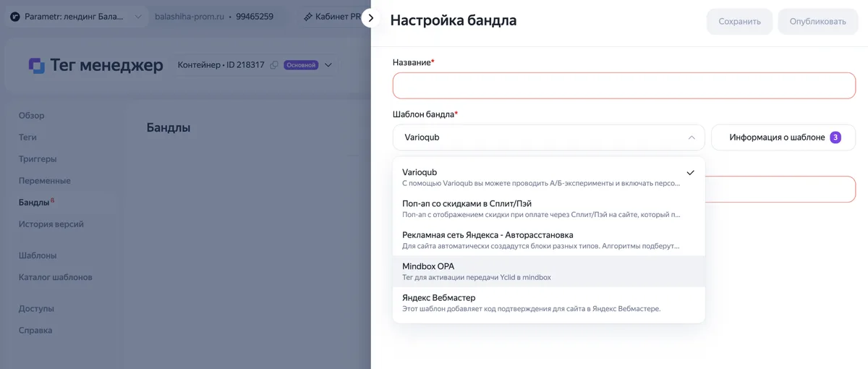Viewport: 868px width, 369px height.
Task: Open Доступы in the sidebar
Action: (x=36, y=309)
